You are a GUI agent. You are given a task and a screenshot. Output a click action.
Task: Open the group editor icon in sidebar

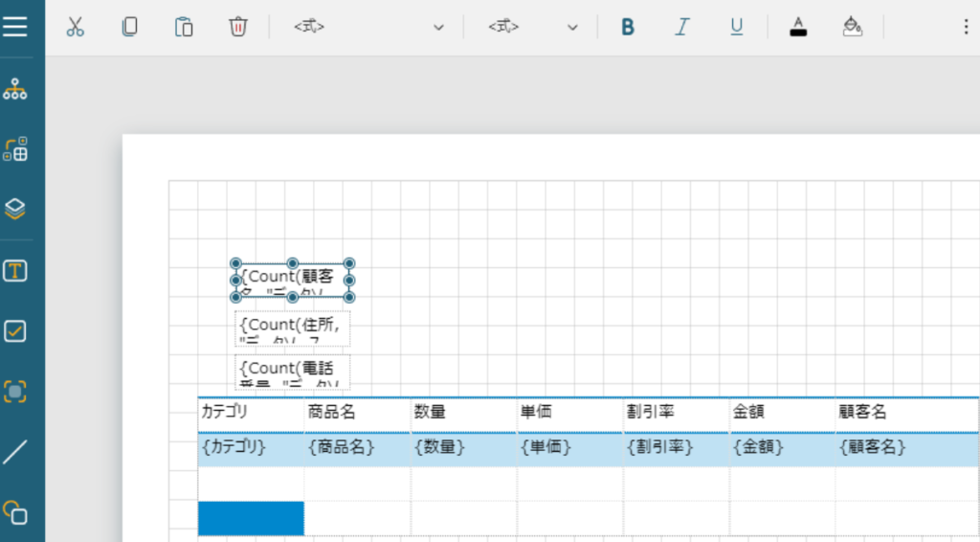coord(15,149)
